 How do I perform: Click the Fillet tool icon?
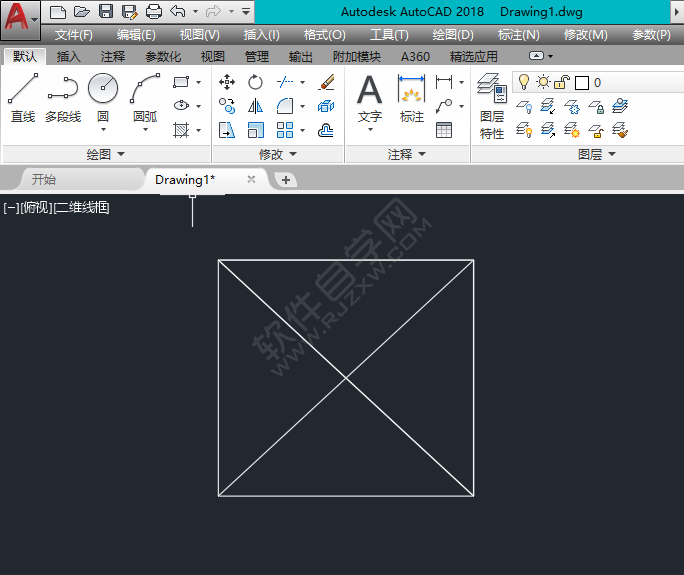(x=285, y=106)
